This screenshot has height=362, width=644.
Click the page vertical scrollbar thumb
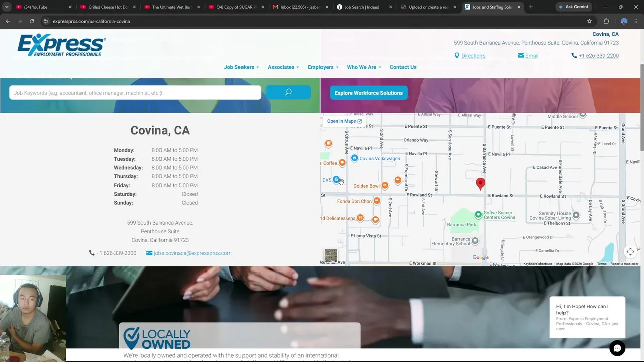click(x=642, y=107)
